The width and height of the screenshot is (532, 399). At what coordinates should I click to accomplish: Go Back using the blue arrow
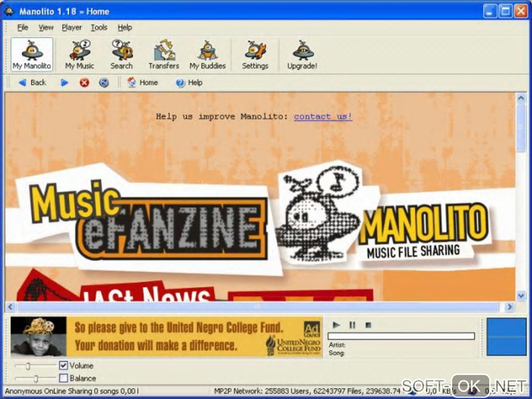click(32, 82)
